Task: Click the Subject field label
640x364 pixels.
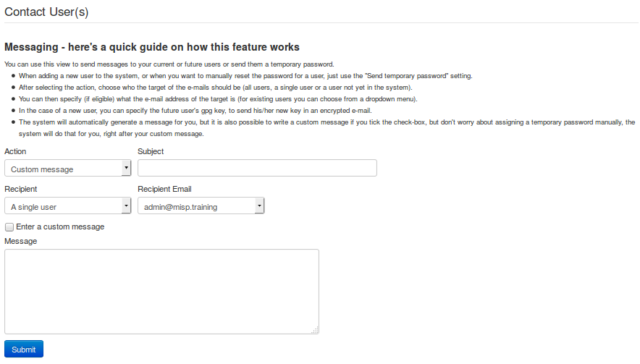Action: (x=151, y=151)
